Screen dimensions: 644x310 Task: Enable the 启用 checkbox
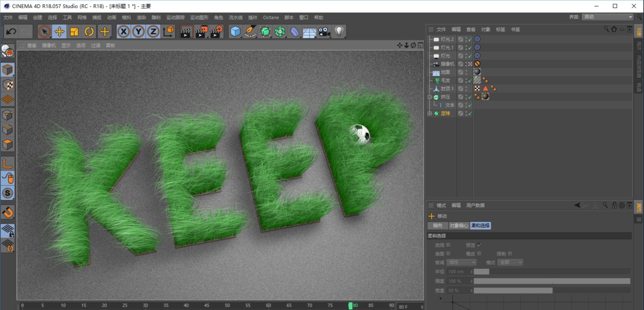click(449, 245)
